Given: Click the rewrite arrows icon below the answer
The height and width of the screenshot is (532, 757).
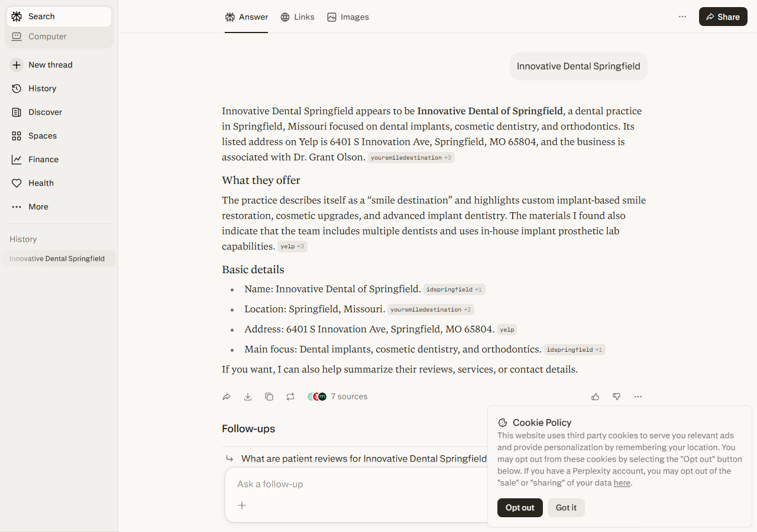Looking at the screenshot, I should (x=290, y=397).
